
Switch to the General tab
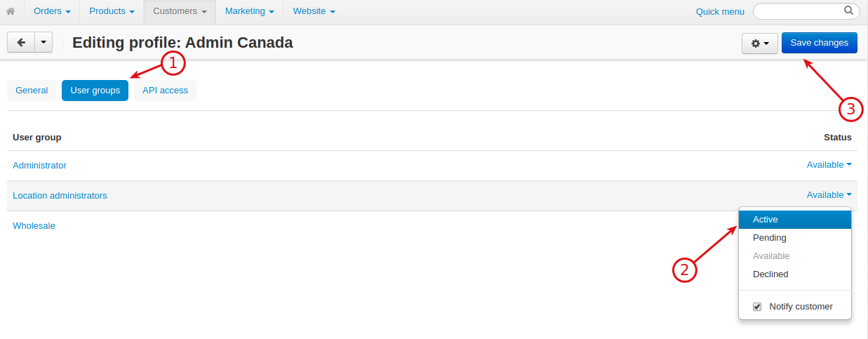click(32, 91)
